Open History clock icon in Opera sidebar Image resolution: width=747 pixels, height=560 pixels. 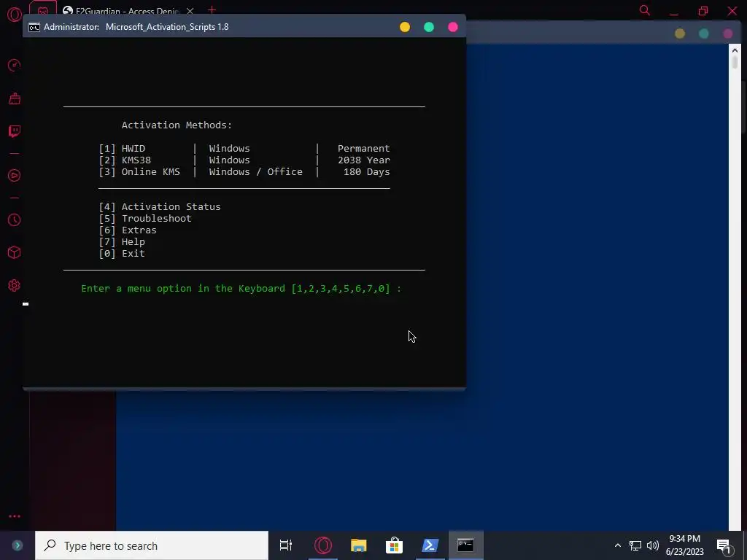click(x=15, y=220)
